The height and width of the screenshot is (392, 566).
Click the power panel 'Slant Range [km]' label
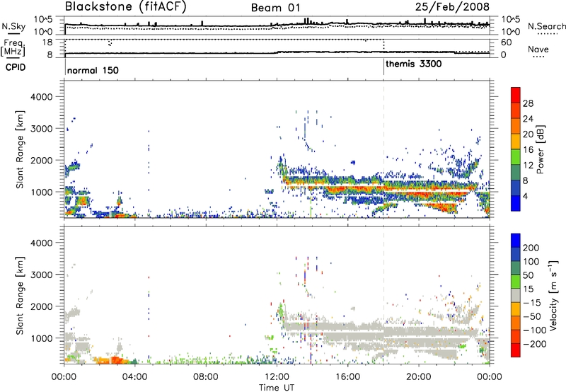point(20,149)
